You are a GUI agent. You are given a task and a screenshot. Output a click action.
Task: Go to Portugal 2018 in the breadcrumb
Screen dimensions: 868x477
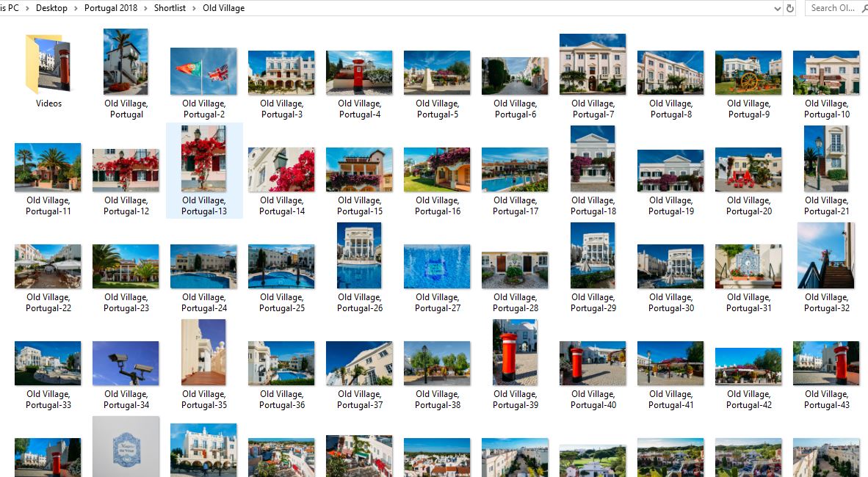click(111, 8)
